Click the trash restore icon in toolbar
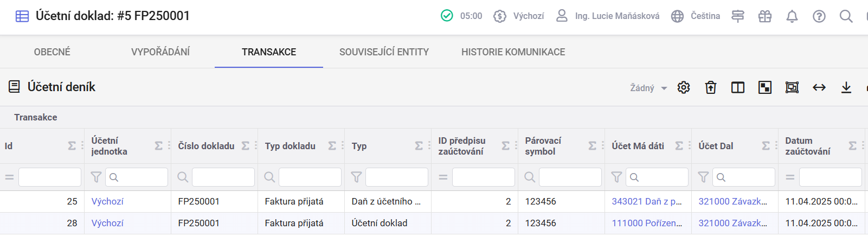The height and width of the screenshot is (236, 868). pyautogui.click(x=711, y=87)
